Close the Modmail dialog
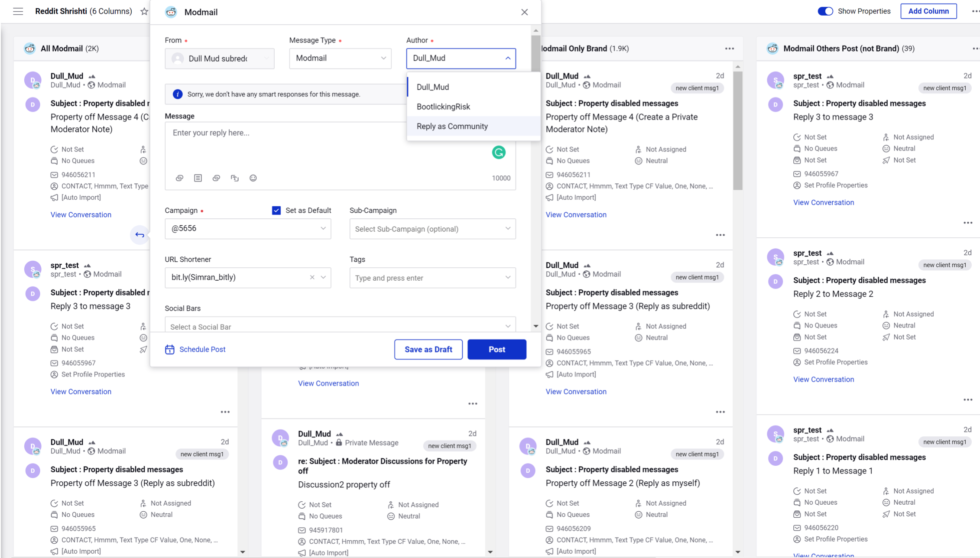Image resolution: width=980 pixels, height=558 pixels. click(x=524, y=12)
